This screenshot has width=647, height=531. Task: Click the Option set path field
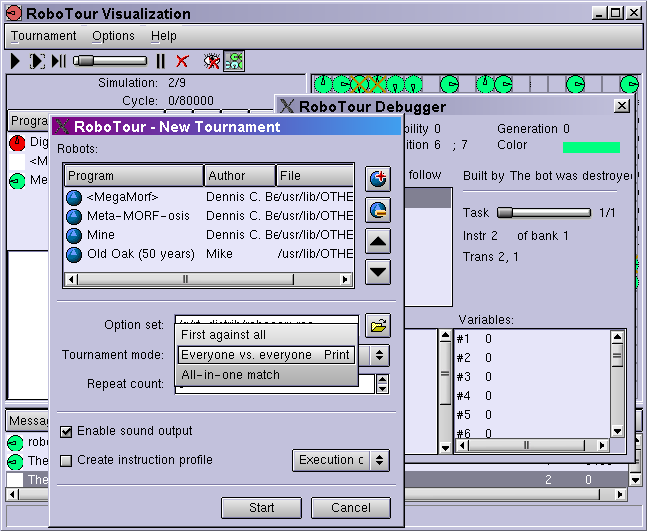click(x=267, y=321)
